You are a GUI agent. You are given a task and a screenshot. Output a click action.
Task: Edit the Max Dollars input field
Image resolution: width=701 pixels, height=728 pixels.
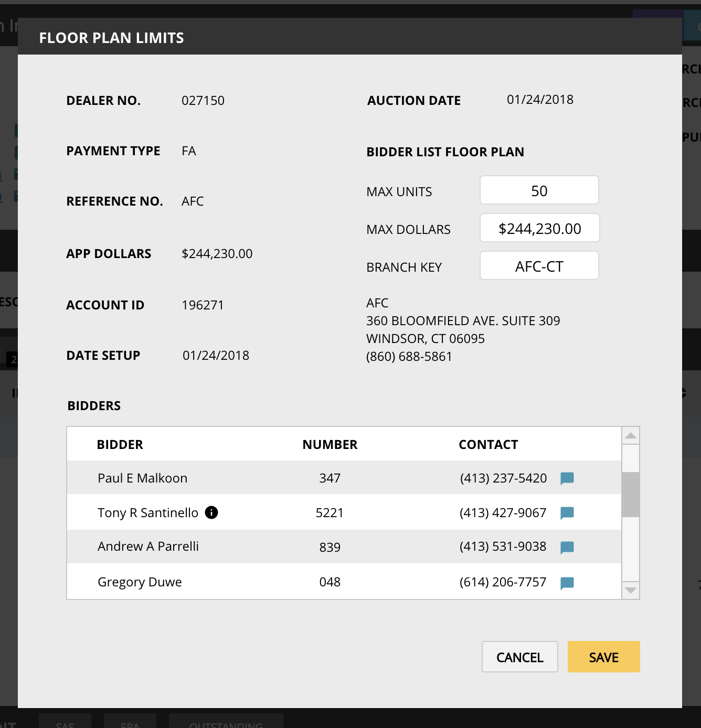539,228
